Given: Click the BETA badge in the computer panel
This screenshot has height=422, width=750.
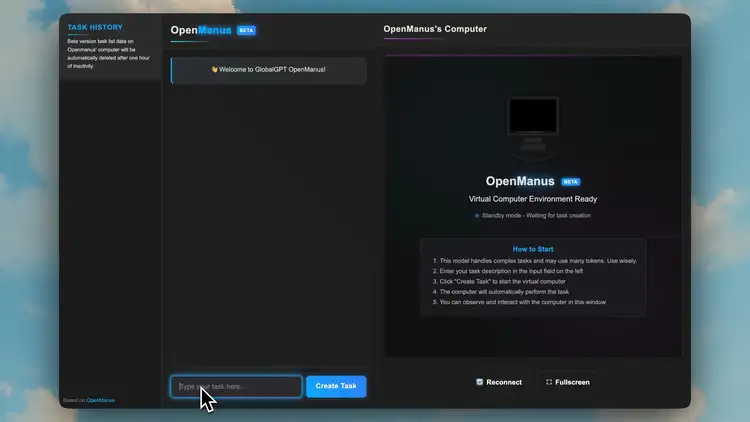Looking at the screenshot, I should tap(571, 182).
